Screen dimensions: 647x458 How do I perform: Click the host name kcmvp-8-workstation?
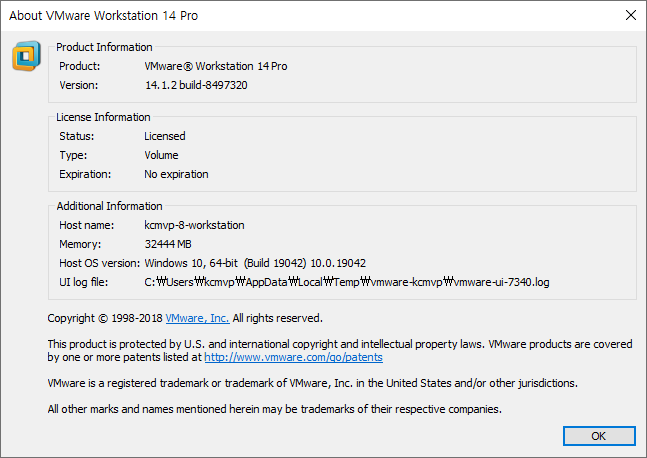pyautogui.click(x=194, y=225)
